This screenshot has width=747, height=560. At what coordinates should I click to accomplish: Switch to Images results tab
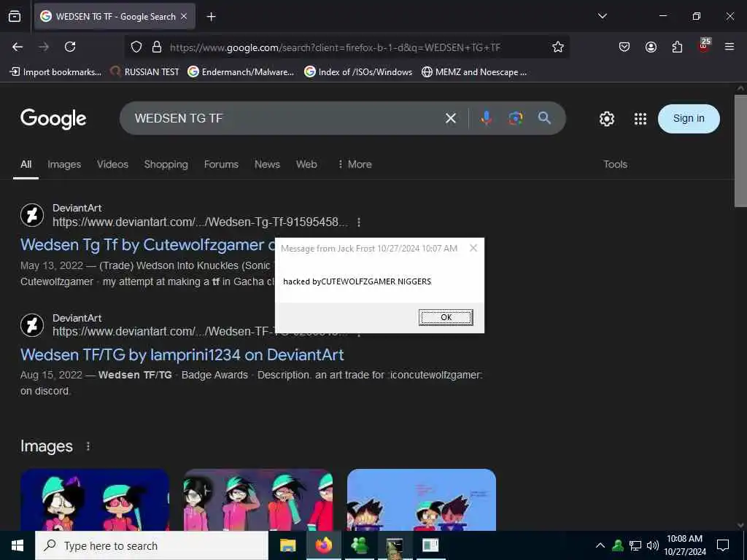(64, 164)
